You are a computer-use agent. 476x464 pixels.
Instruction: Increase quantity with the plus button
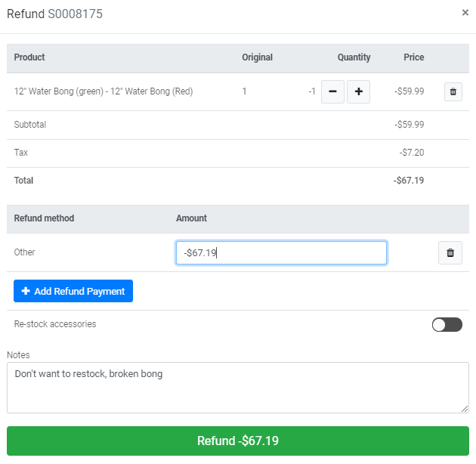point(358,91)
